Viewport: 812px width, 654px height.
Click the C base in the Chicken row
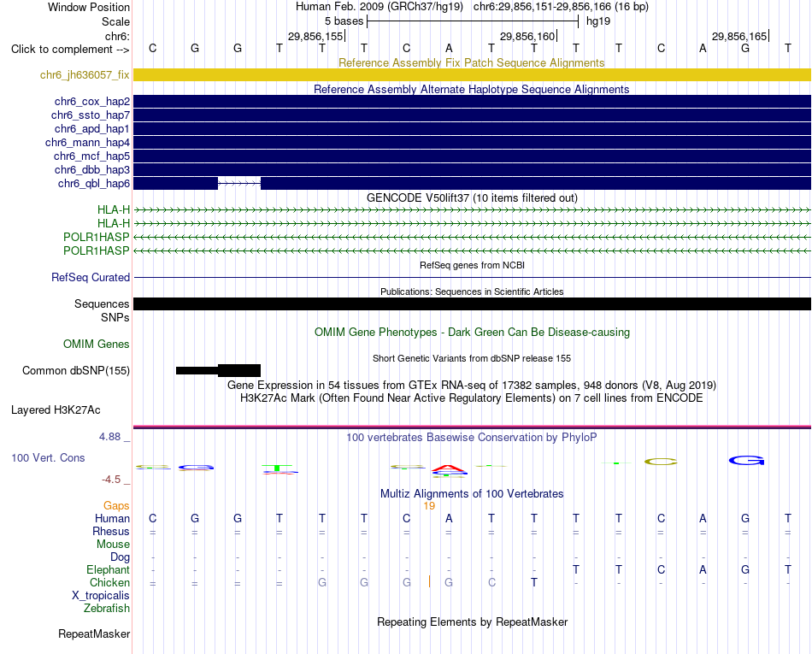(491, 582)
